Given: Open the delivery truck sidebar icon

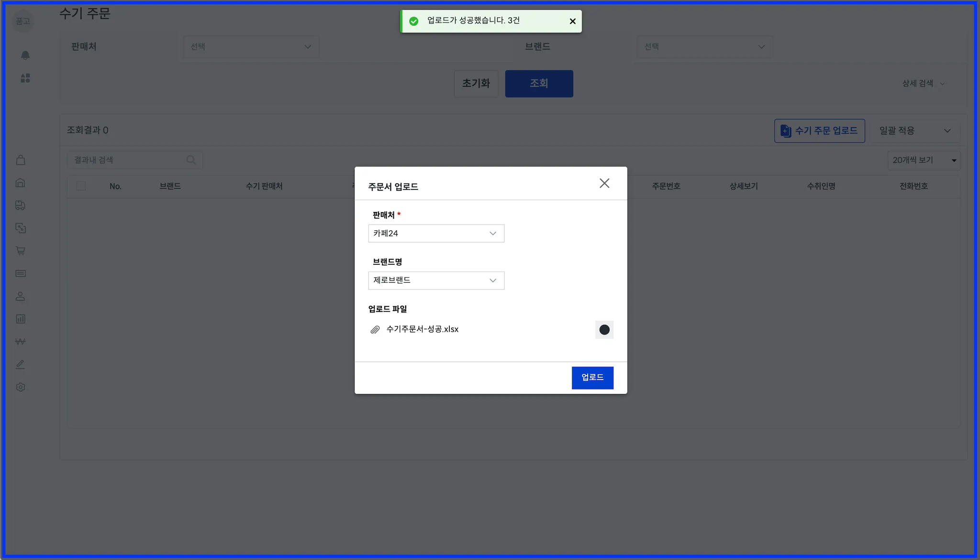Looking at the screenshot, I should coord(21,205).
